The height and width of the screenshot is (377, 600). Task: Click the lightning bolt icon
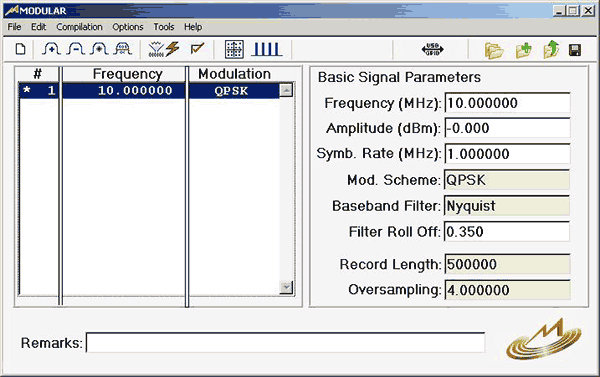(173, 49)
